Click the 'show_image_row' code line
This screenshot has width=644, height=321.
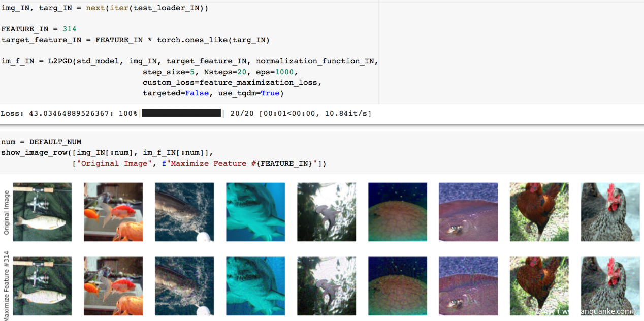point(107,153)
